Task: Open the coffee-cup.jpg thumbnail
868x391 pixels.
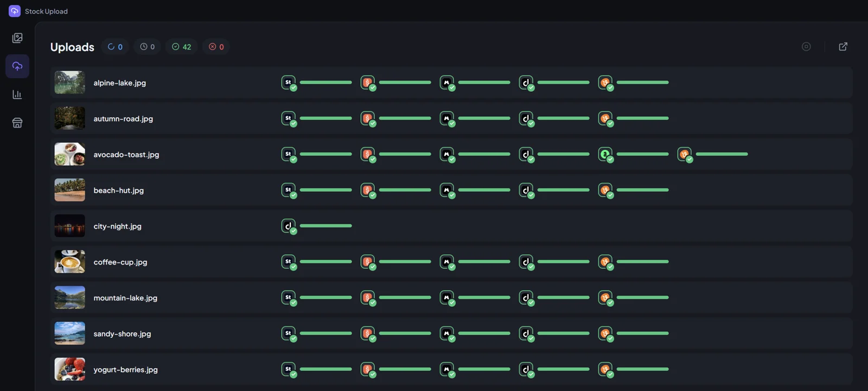Action: [x=70, y=262]
